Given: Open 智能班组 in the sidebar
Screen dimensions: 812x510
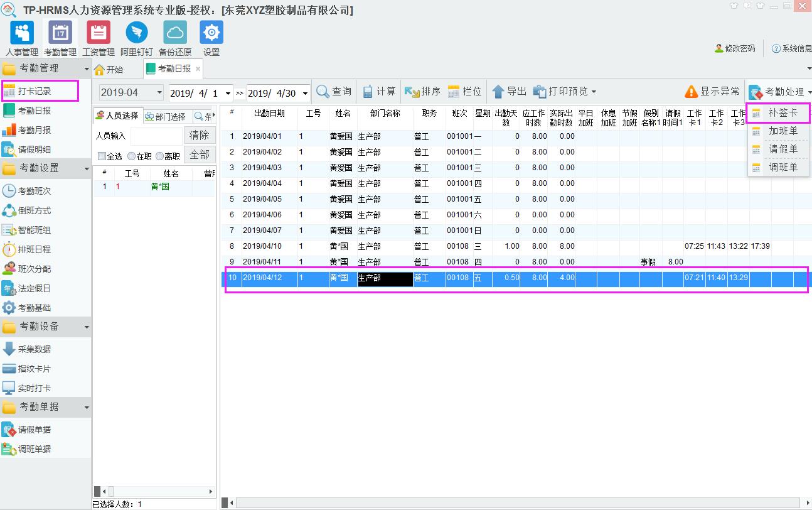Looking at the screenshot, I should click(35, 230).
